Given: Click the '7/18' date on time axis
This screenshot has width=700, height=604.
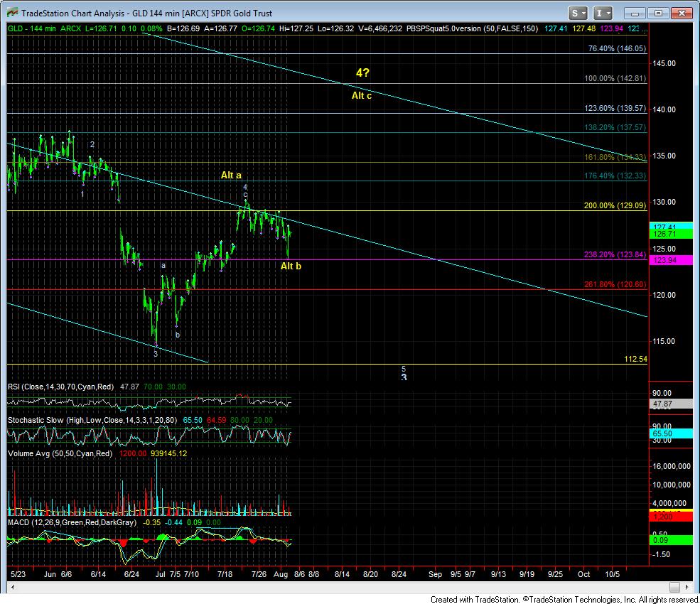Looking at the screenshot, I should pos(225,574).
